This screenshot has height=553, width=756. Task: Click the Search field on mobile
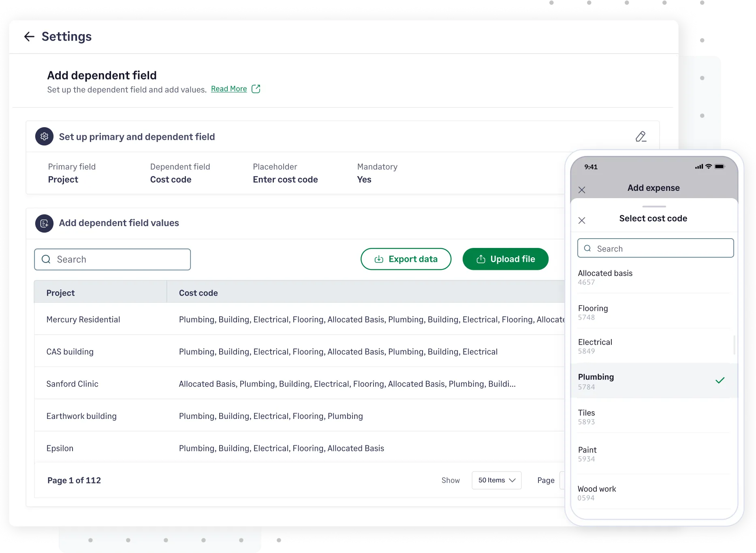[655, 248]
